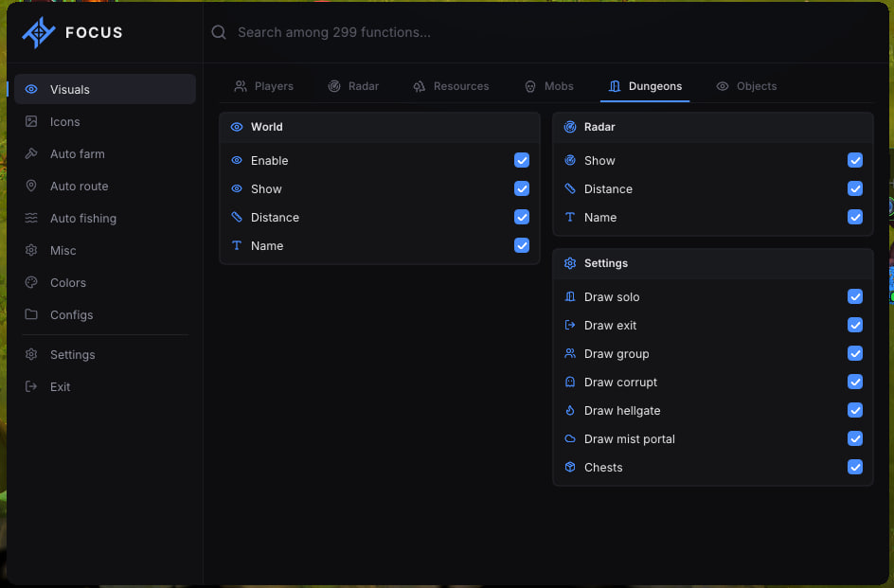This screenshot has height=588, width=894.
Task: Open the Mobs tab
Action: coord(549,86)
